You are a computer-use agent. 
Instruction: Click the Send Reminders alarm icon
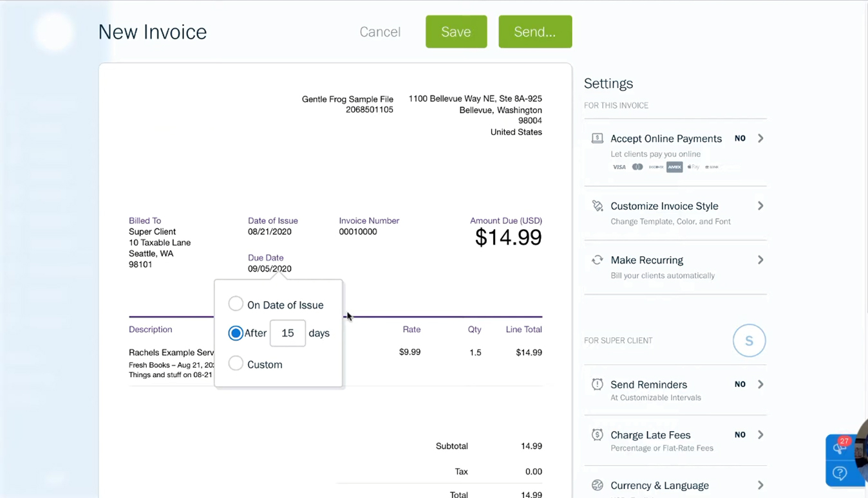597,384
